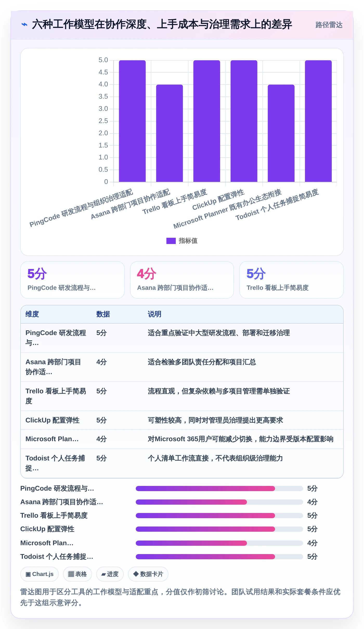Click the Todoist bar in the chart

[318, 121]
